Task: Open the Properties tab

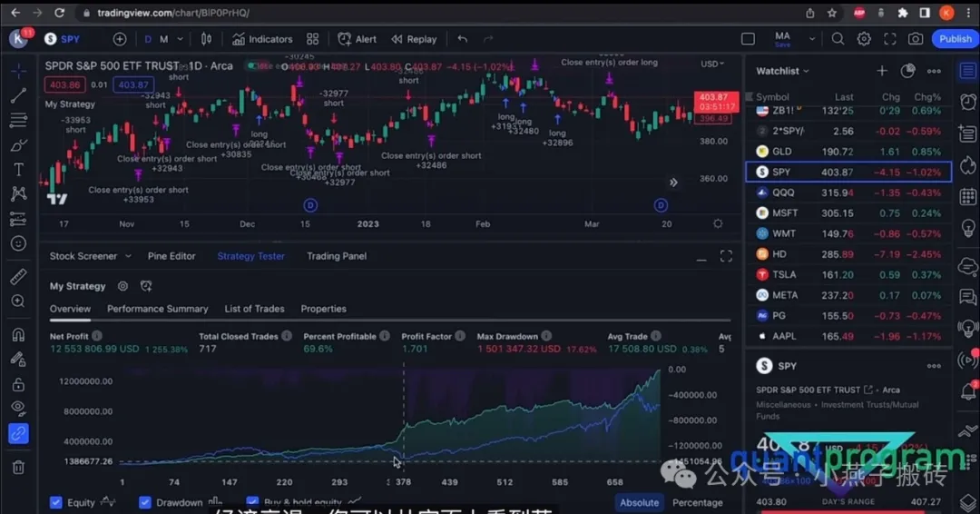Action: (323, 309)
